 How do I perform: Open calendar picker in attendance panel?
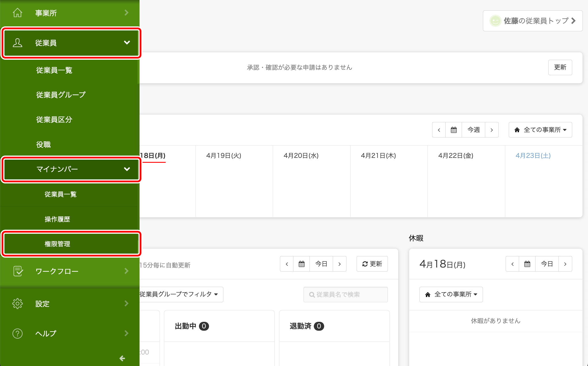(301, 264)
